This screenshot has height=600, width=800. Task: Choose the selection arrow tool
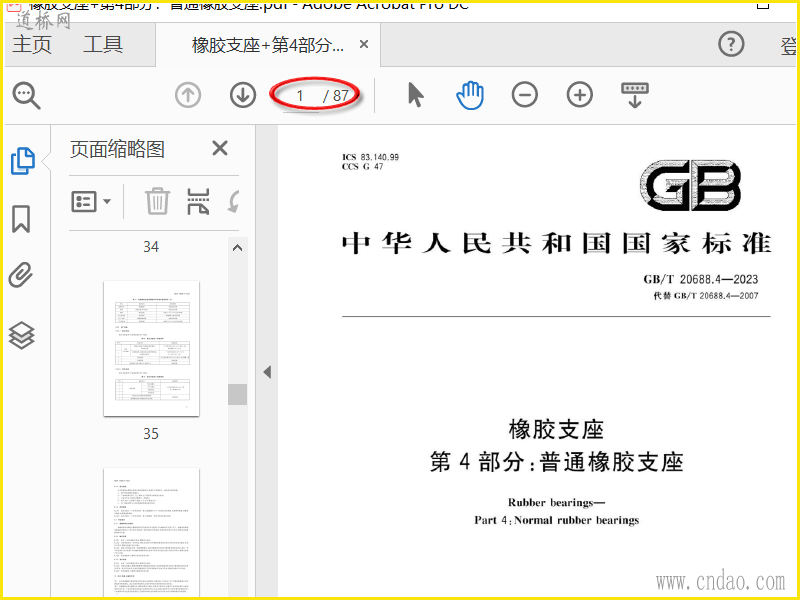pyautogui.click(x=416, y=95)
